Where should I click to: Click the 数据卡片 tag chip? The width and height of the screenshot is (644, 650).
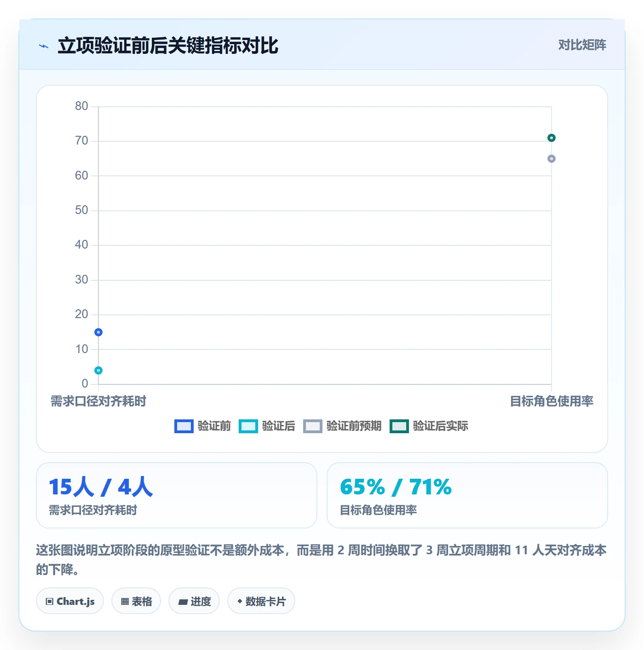click(261, 601)
